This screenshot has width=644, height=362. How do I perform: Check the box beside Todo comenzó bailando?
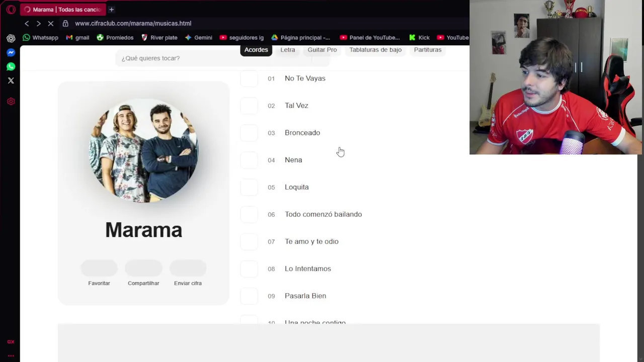249,214
